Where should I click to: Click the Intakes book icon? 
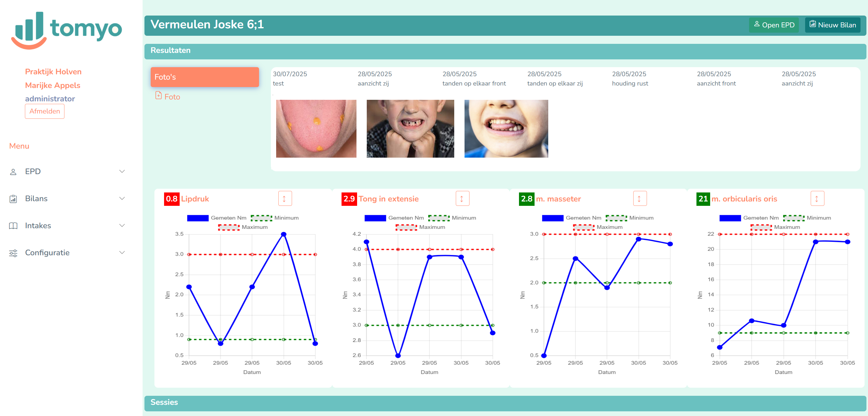(x=13, y=226)
